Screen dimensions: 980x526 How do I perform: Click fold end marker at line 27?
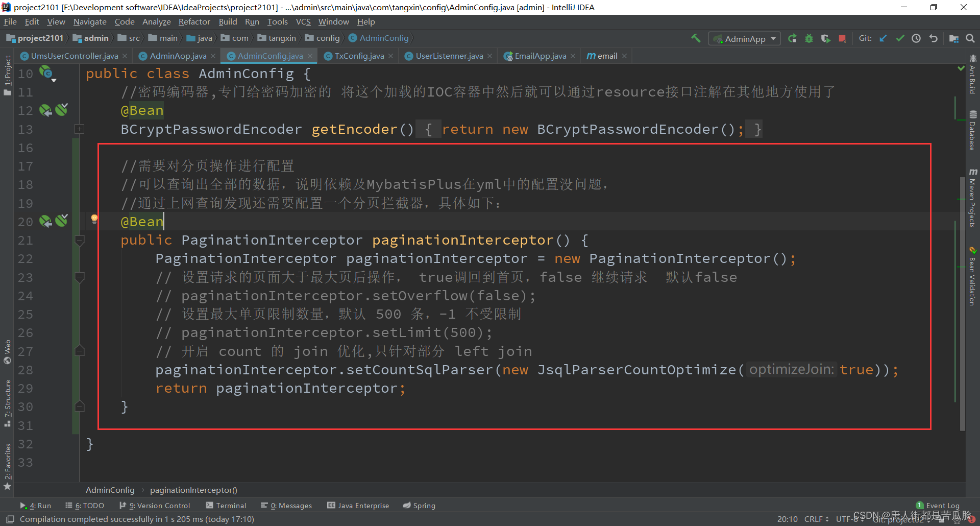tap(79, 351)
